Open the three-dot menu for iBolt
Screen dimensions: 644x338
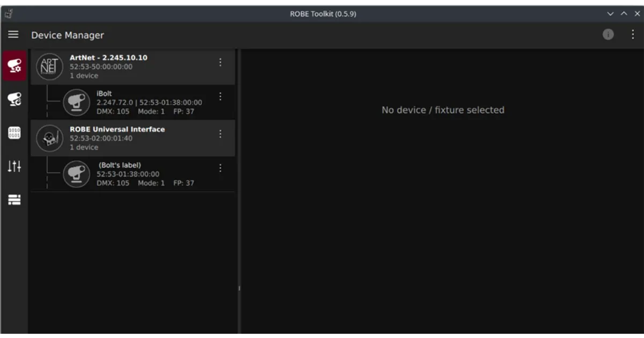click(220, 96)
